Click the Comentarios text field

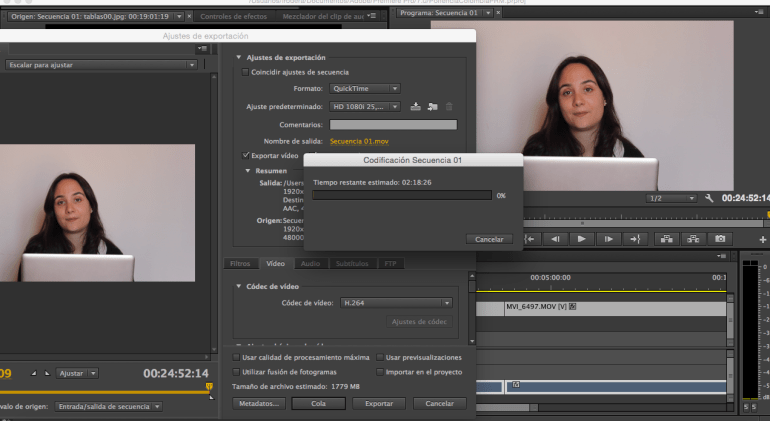[393, 125]
